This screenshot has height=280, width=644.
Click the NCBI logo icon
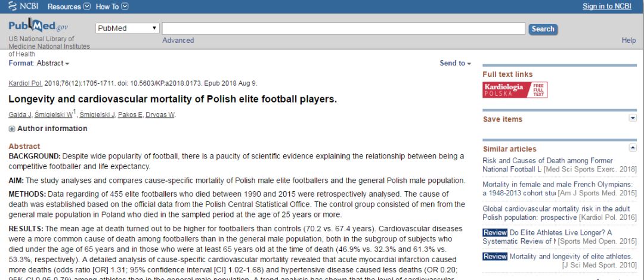point(13,7)
